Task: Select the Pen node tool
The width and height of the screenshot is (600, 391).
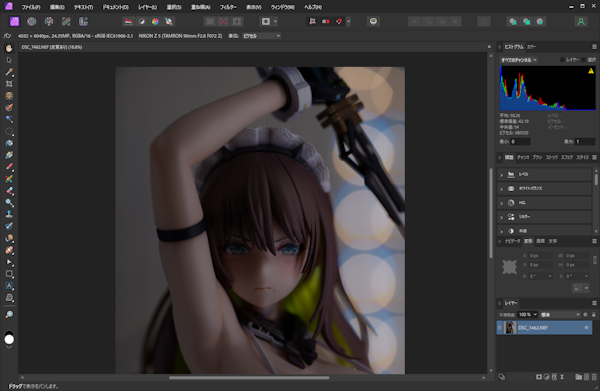Action: pos(9,262)
